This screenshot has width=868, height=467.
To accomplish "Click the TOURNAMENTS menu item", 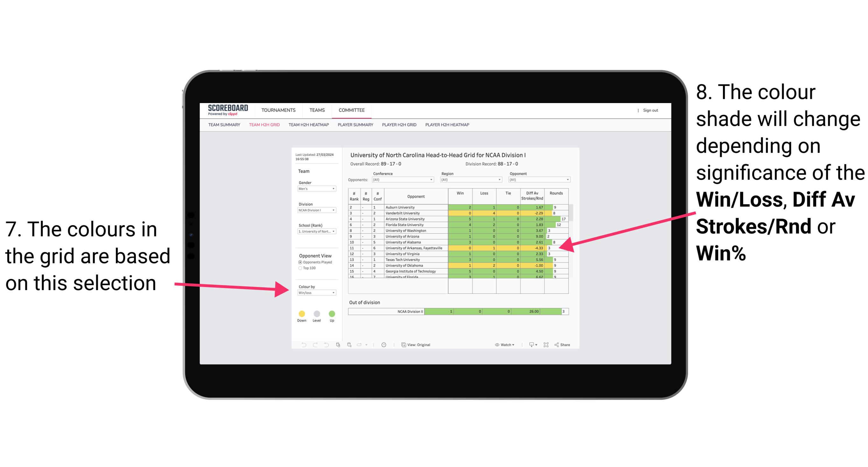I will click(x=279, y=109).
